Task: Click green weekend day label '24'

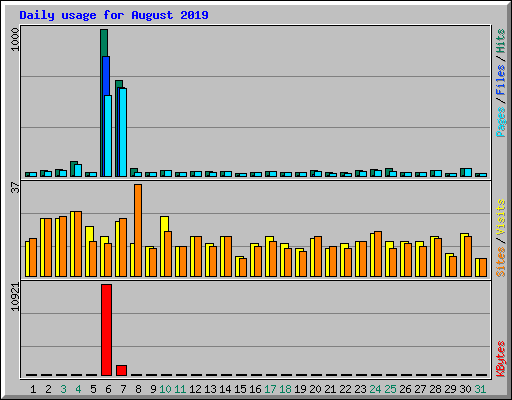Action: (375, 389)
